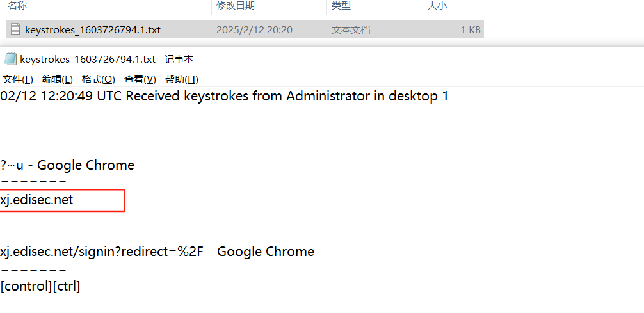Place cursor in the highlighted xj.edisec.net line
Image resolution: width=644 pixels, height=313 pixels.
click(x=37, y=200)
